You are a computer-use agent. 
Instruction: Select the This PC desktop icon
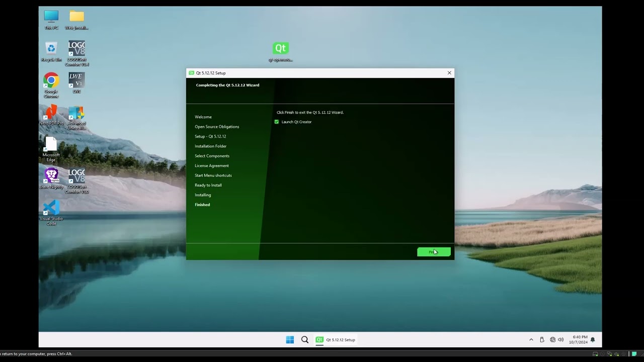(x=51, y=20)
